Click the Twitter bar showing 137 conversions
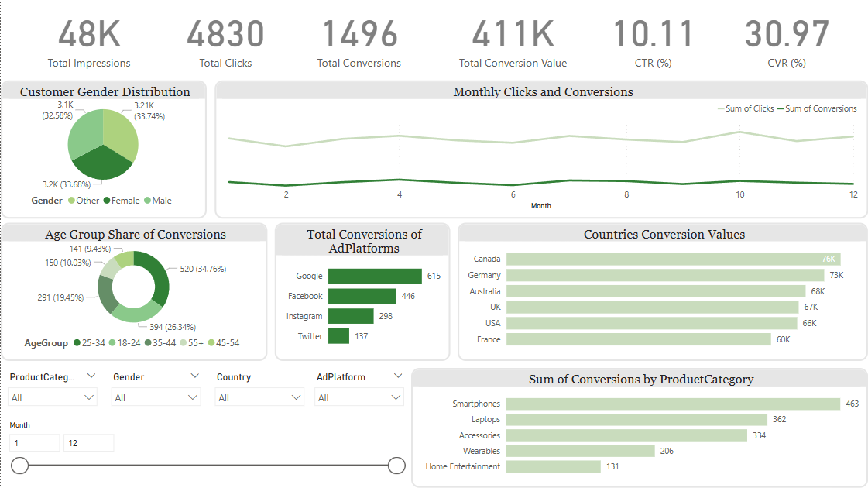 click(338, 335)
